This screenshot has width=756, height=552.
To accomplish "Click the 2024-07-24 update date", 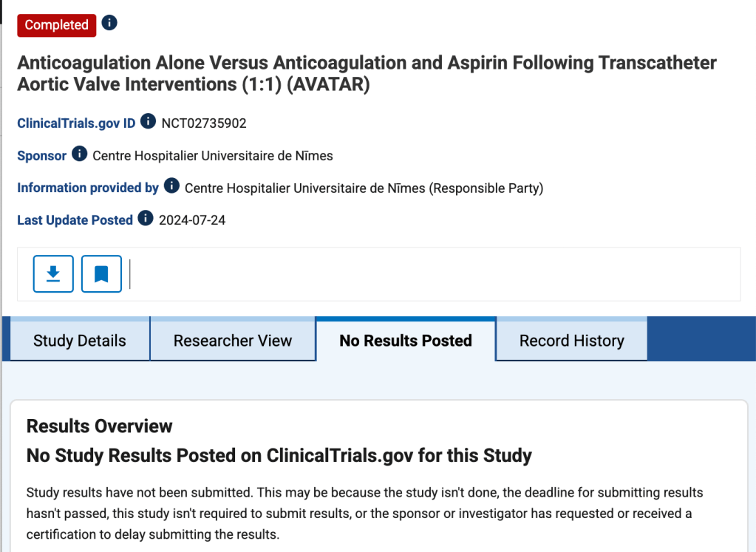I will coord(192,220).
